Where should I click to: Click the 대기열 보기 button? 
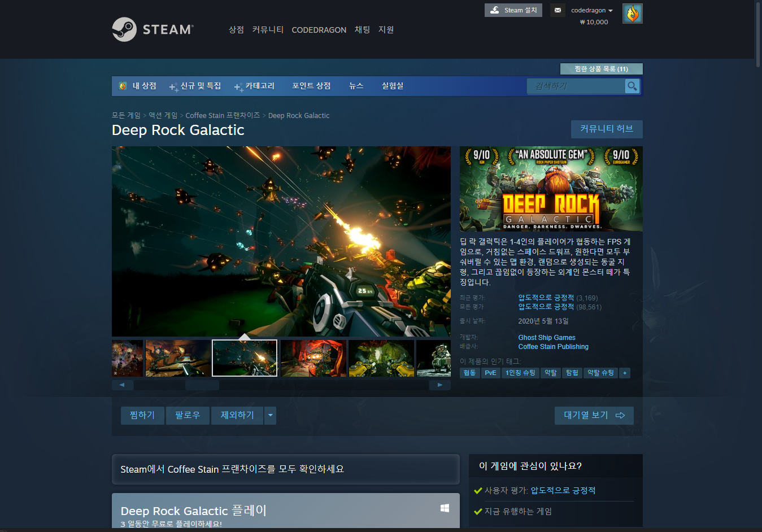coord(594,415)
